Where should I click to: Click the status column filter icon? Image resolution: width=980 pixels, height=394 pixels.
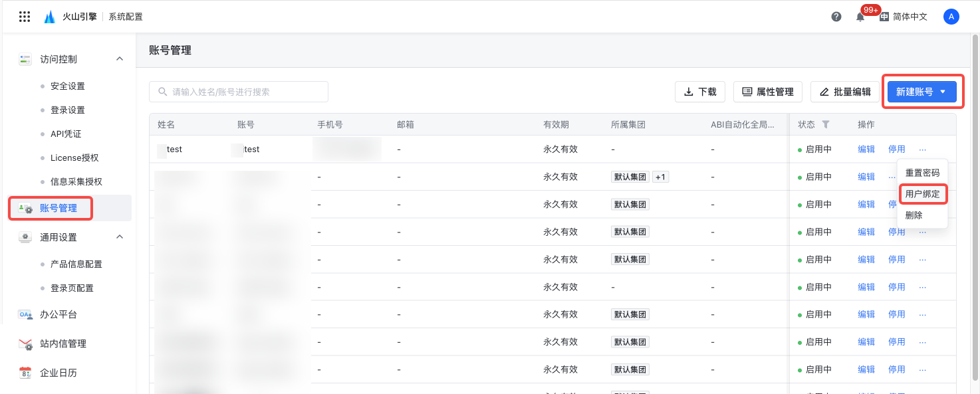pos(826,124)
